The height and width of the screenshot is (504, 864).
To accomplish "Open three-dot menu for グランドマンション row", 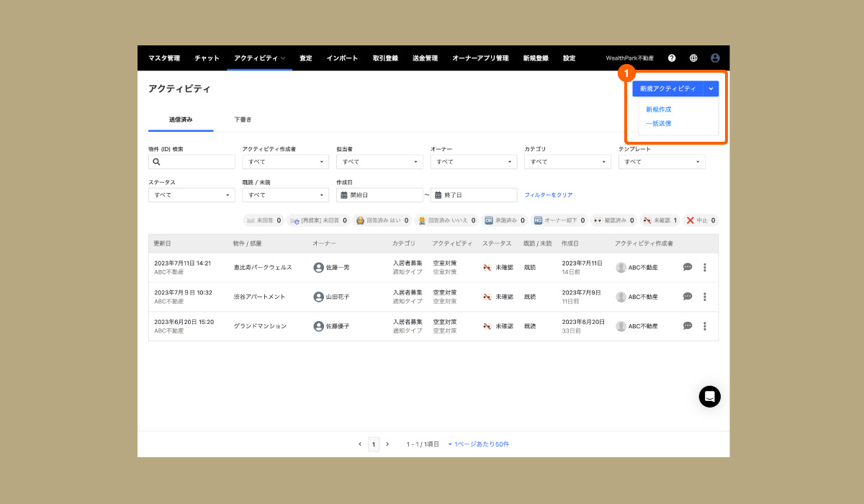I will pyautogui.click(x=705, y=326).
